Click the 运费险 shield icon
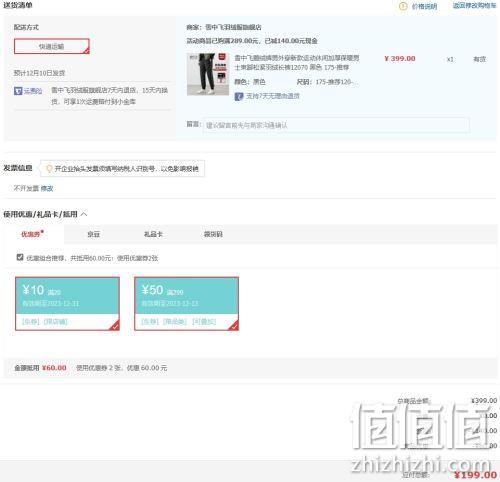The width and height of the screenshot is (500, 482). click(18, 91)
